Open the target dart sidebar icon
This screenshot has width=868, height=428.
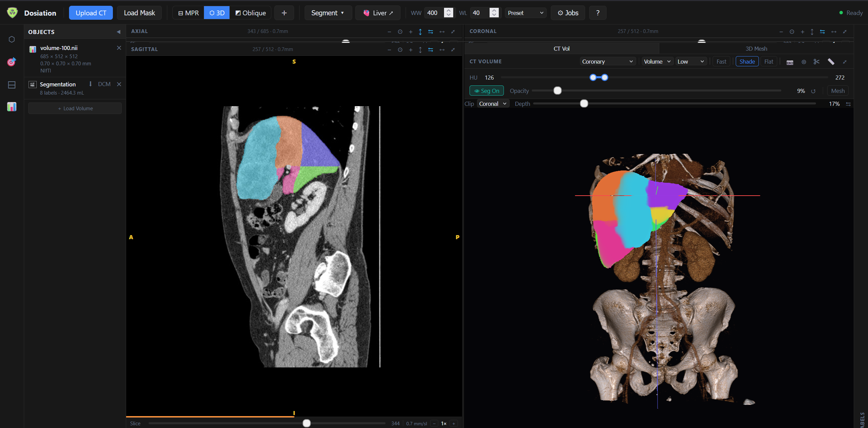[12, 62]
